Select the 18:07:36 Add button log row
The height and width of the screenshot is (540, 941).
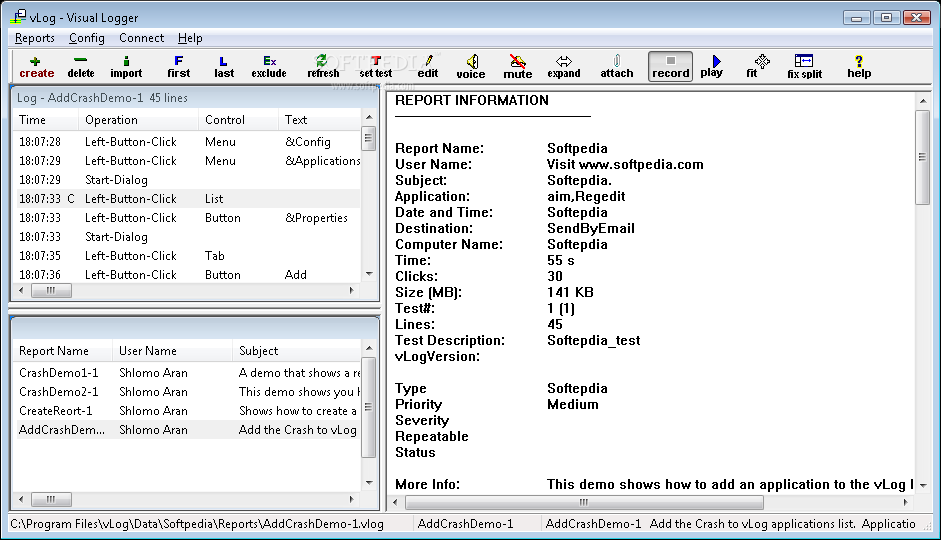click(188, 275)
